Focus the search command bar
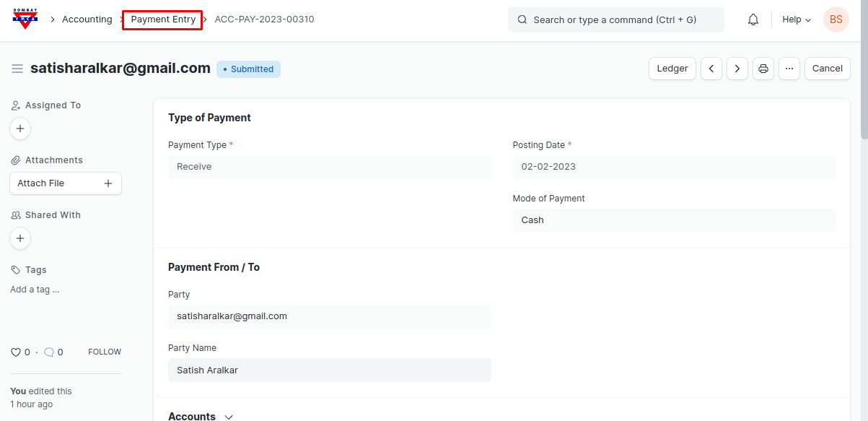The width and height of the screenshot is (868, 421). tap(615, 19)
